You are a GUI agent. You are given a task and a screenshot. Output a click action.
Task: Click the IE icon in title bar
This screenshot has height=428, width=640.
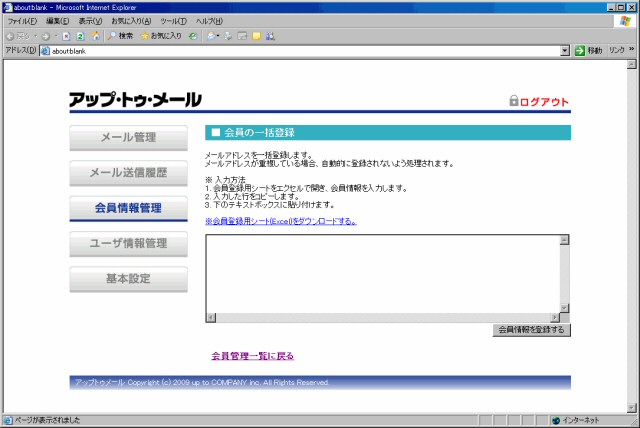tap(7, 7)
